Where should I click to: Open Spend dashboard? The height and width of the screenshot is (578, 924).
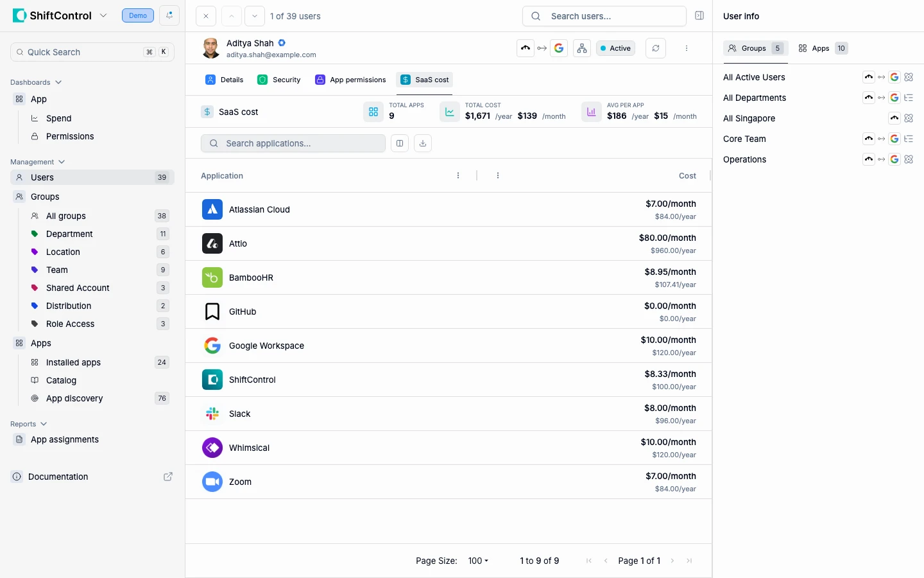(58, 118)
